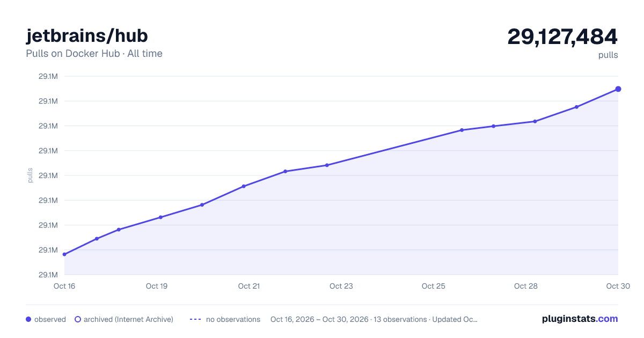Click the Oct 28 axis label
The width and height of the screenshot is (644, 338).
(526, 286)
